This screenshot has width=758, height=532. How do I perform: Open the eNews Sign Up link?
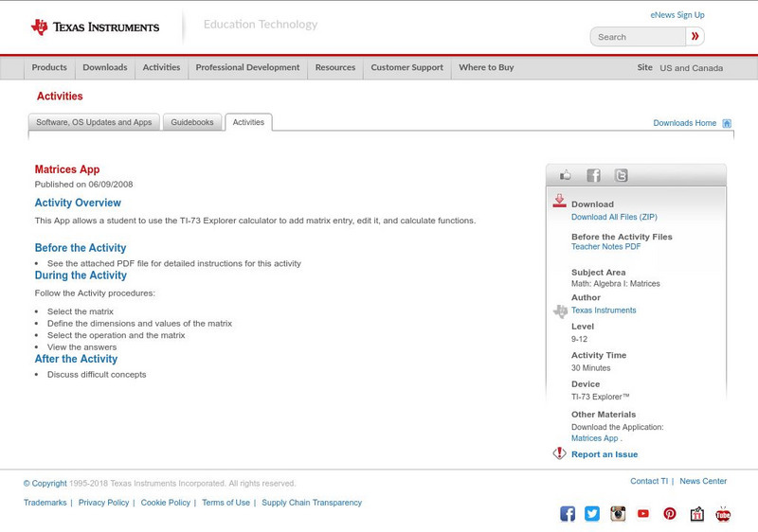tap(677, 15)
